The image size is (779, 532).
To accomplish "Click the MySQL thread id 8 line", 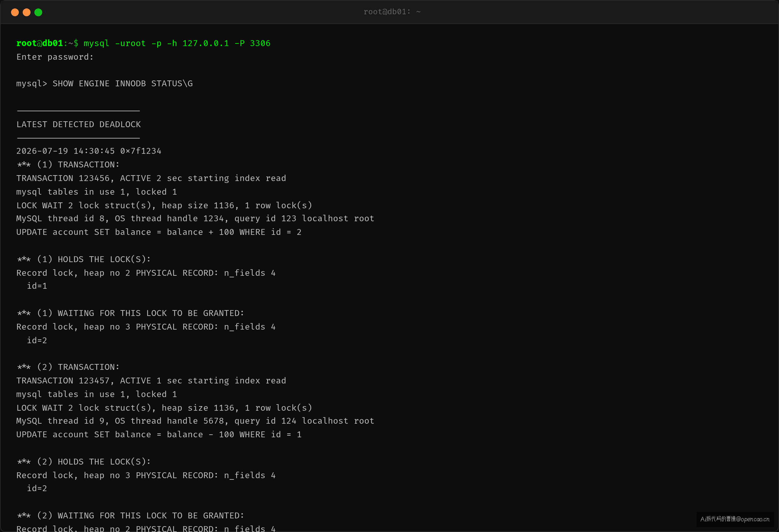I will [x=195, y=219].
